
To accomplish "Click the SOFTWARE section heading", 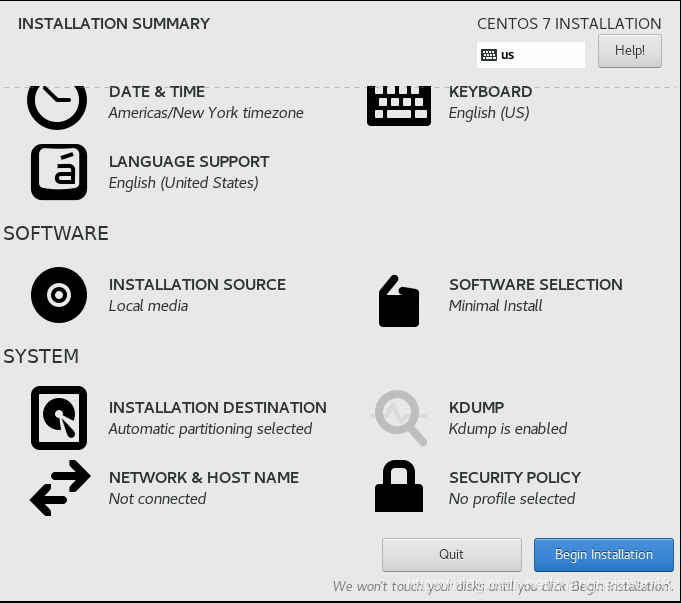I will coord(56,233).
